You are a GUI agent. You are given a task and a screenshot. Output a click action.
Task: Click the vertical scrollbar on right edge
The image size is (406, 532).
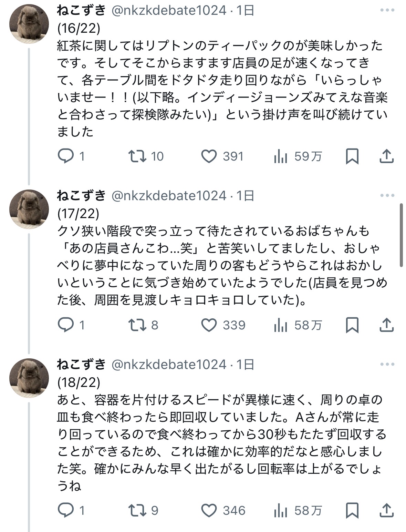click(401, 235)
